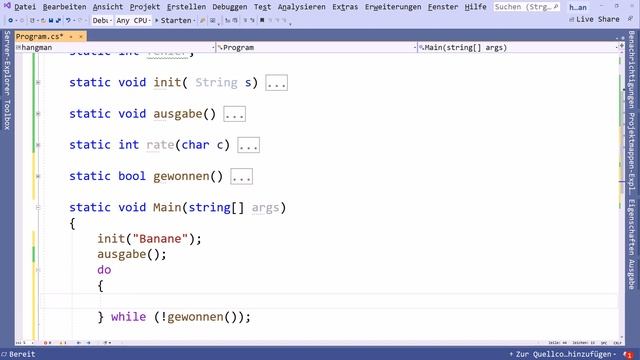Viewport: 640px width, 360px height.
Task: Click the ellipsis box after rate(char c)
Action: 248,145
